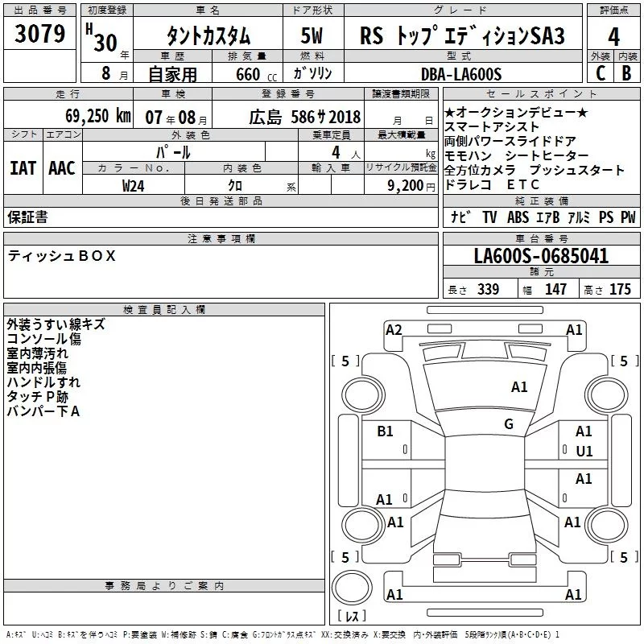Image resolution: width=644 pixels, height=644 pixels.
Task: Click the length value 339
Action: coord(488,289)
